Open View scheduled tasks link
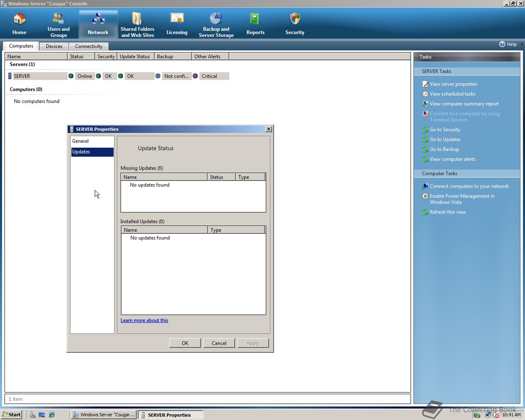The image size is (525, 420). click(x=452, y=94)
